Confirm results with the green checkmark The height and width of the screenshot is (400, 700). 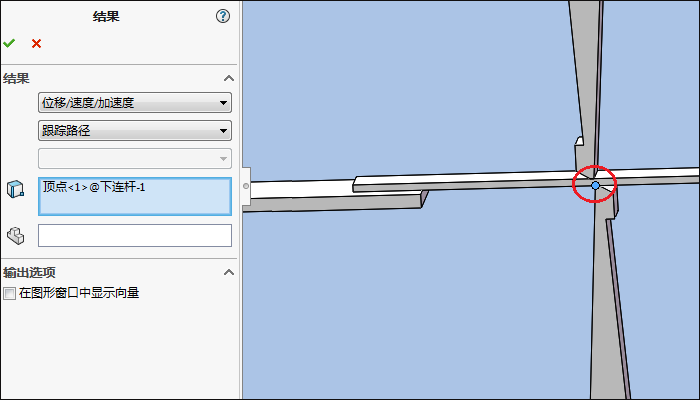9,43
